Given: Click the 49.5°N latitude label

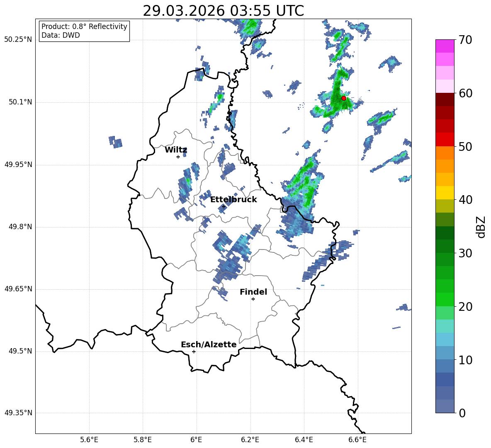Looking at the screenshot, I should [x=20, y=351].
